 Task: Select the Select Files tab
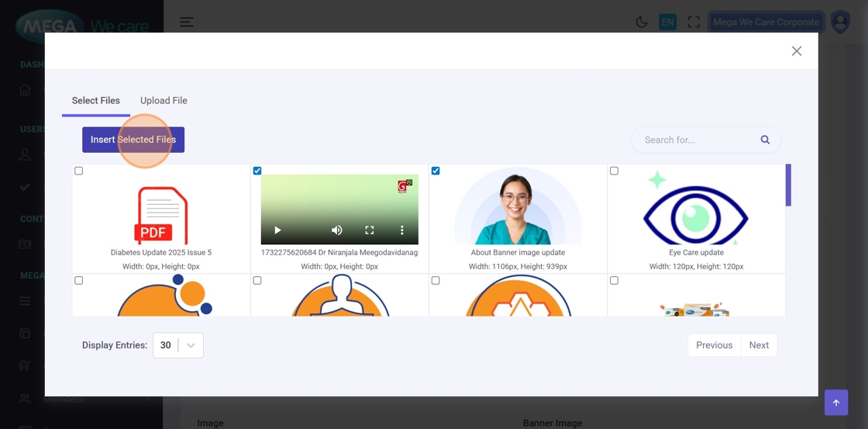95,100
